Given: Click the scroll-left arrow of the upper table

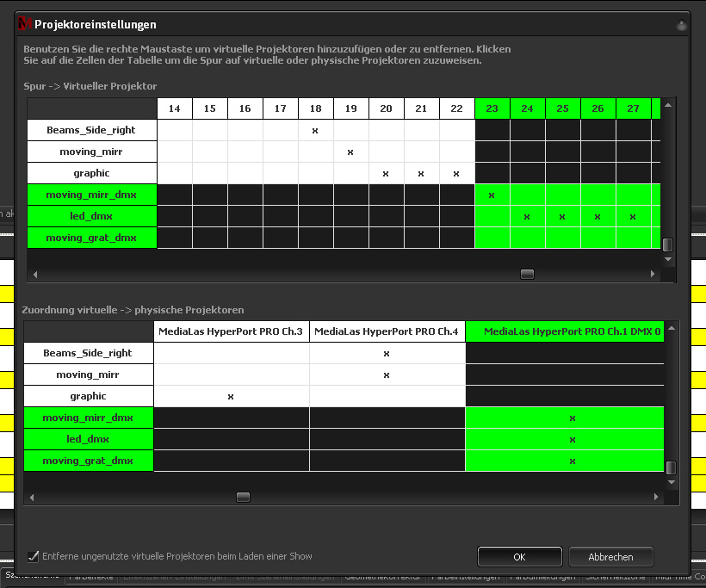Looking at the screenshot, I should tap(35, 274).
